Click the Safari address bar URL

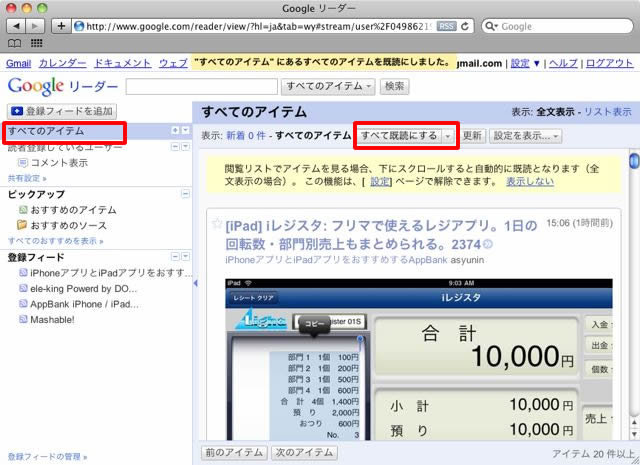258,26
